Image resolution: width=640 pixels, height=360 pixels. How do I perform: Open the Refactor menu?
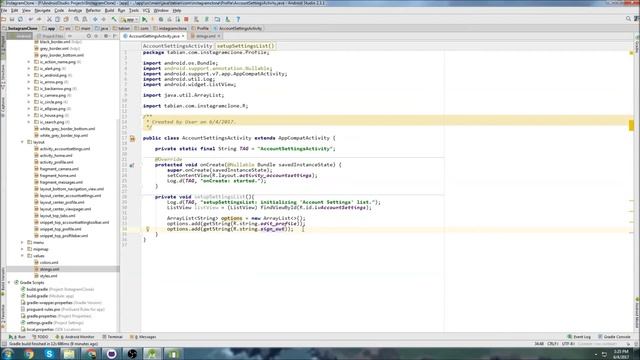[93, 10]
